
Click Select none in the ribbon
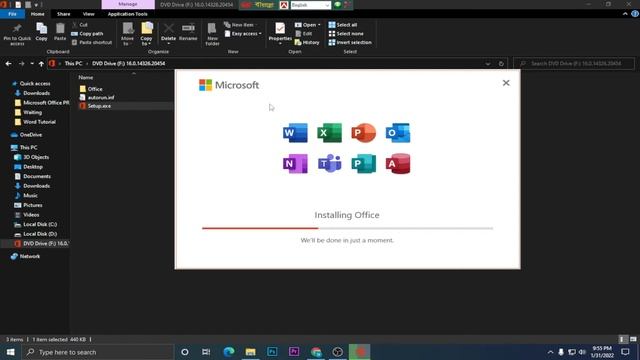346,33
